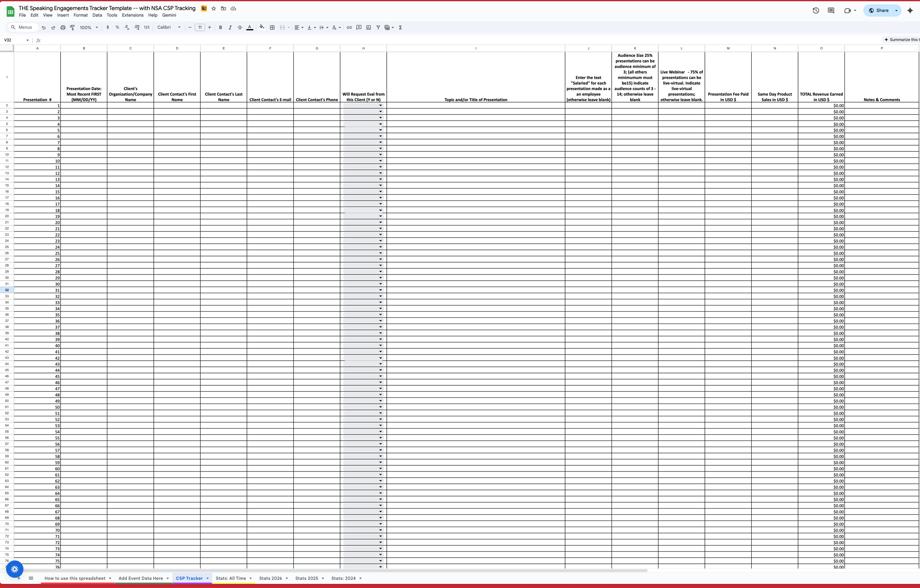
Task: Open Y/N dropdown for presentation 1
Action: pos(380,105)
